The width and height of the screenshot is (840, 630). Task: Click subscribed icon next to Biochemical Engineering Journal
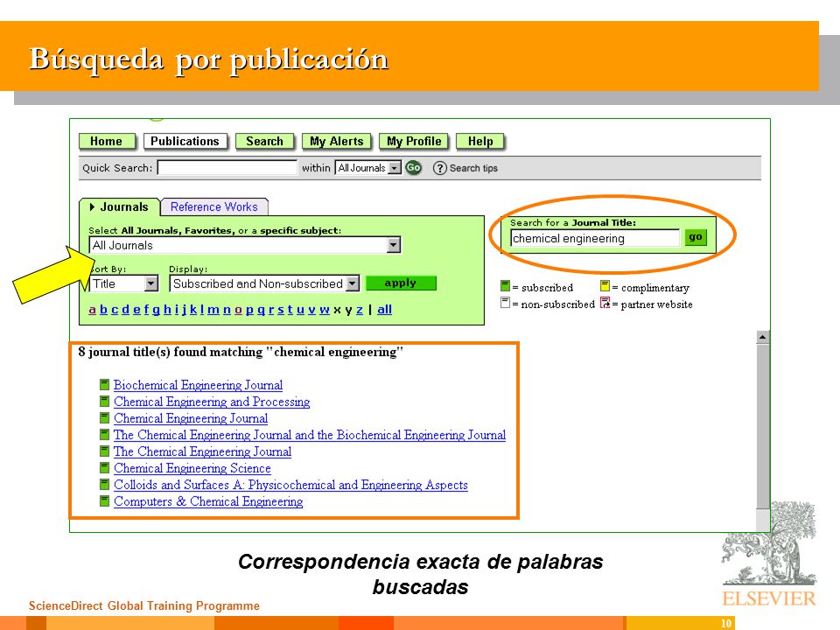[x=104, y=384]
